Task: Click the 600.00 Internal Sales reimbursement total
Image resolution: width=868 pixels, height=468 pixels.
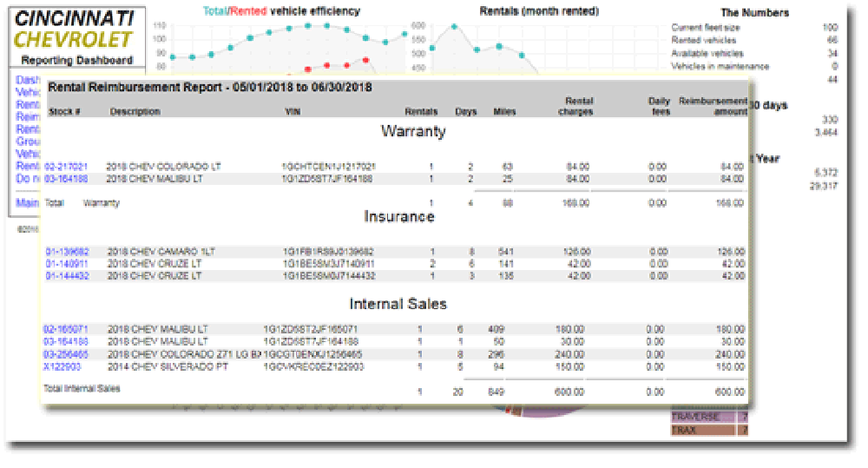Action: pyautogui.click(x=730, y=392)
